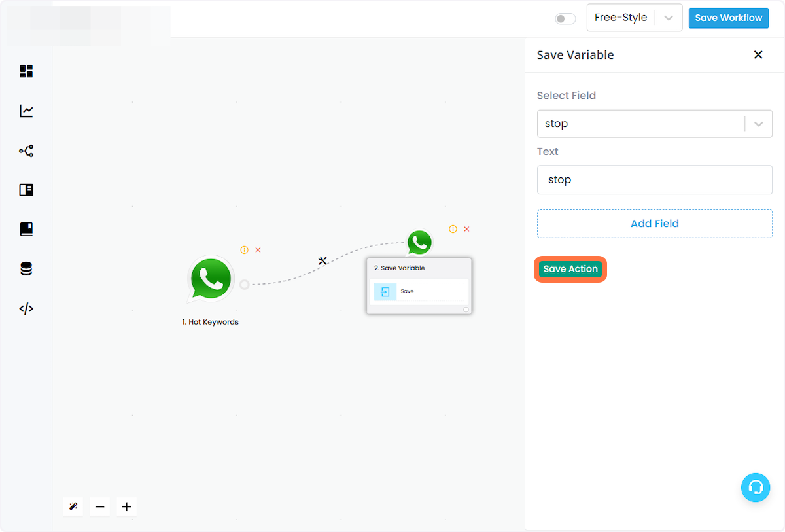Viewport: 785px width, 532px height.
Task: Toggle the workflow active switch
Action: click(x=565, y=19)
